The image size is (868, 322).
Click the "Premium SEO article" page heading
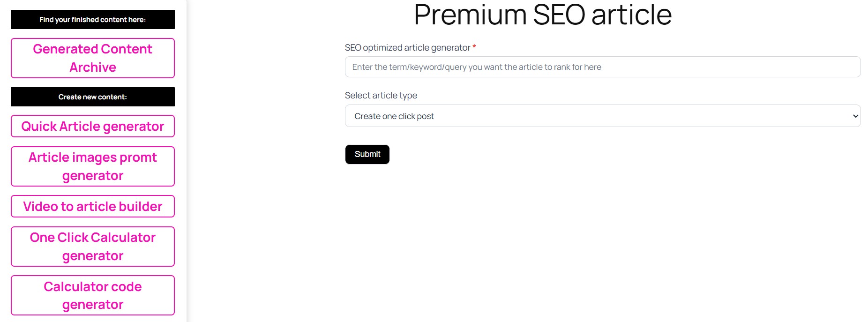[542, 15]
